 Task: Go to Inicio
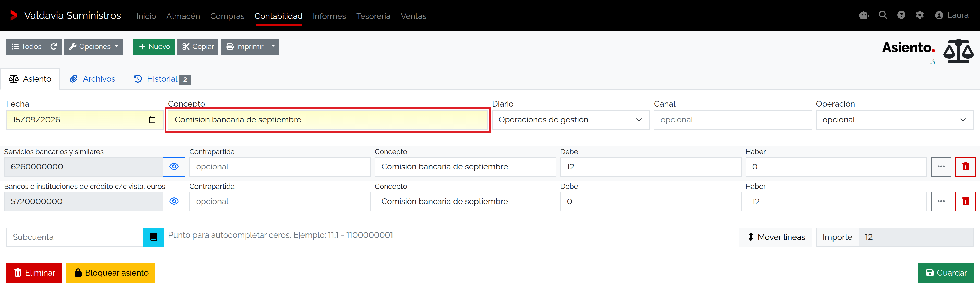tap(146, 16)
